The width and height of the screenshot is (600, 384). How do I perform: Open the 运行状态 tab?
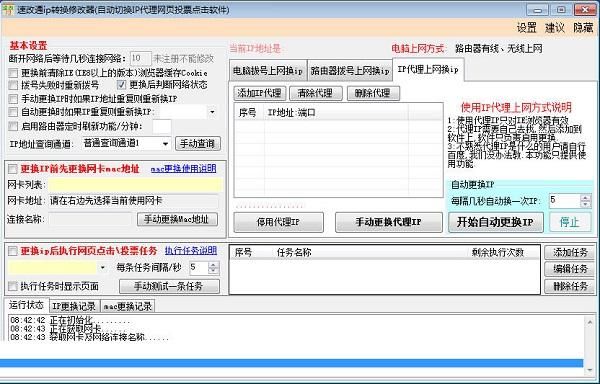point(26,305)
